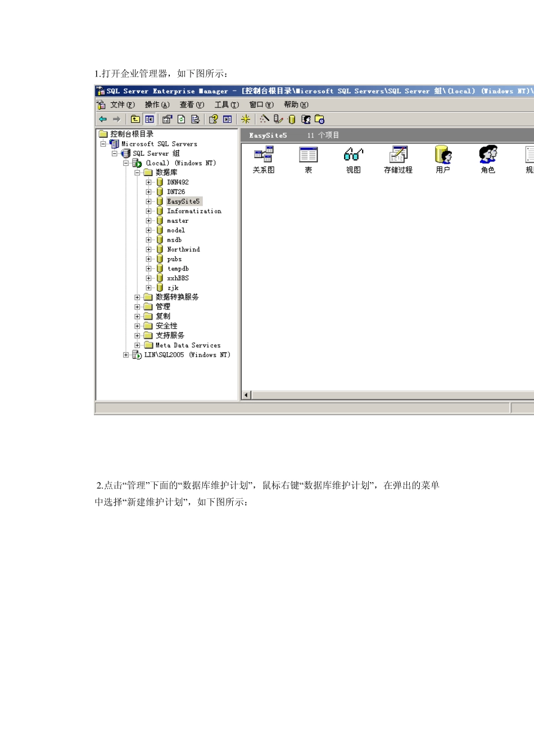Select the xxhBBS database

[x=178, y=278]
